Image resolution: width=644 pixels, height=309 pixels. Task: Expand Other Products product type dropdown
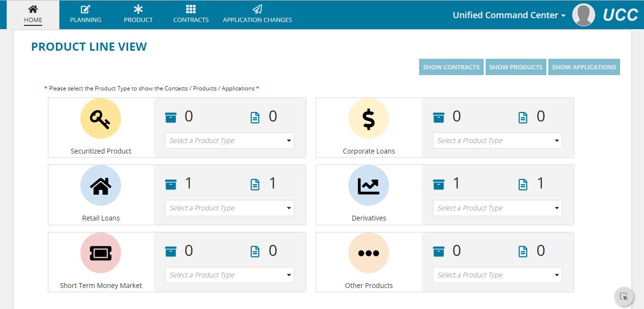tap(497, 275)
